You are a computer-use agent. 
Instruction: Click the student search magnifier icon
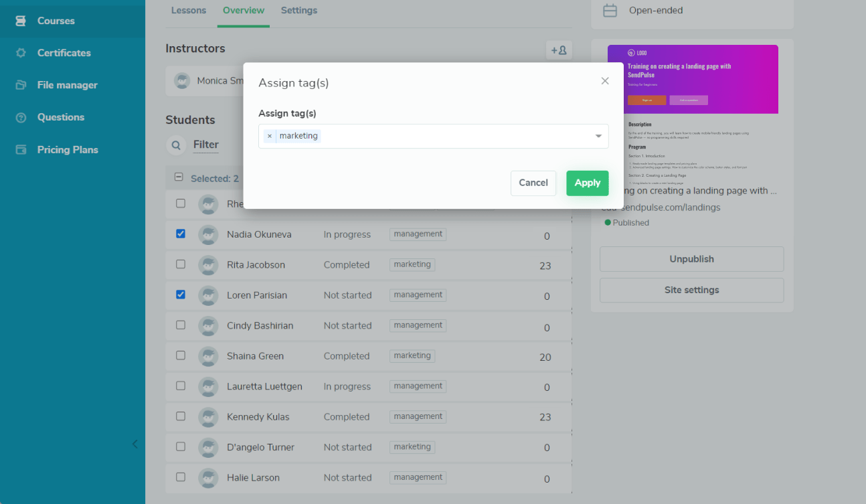coord(176,145)
